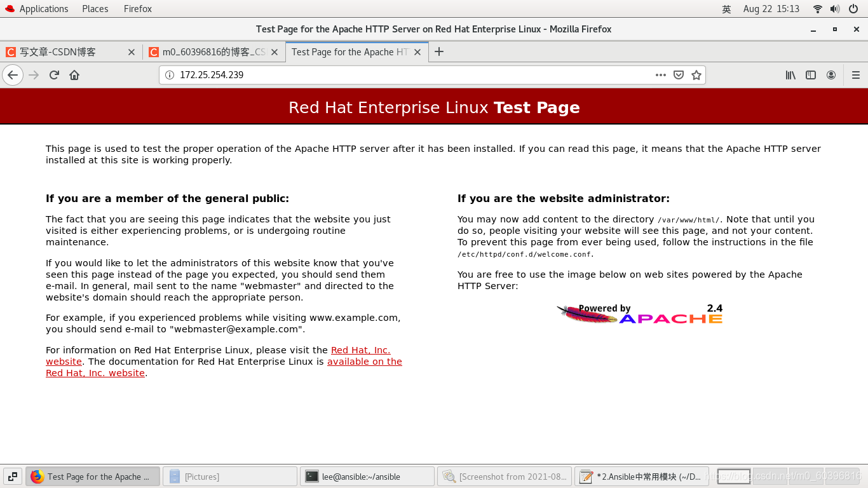
Task: Click "If you are a member of the general public:" heading
Action: 167,199
